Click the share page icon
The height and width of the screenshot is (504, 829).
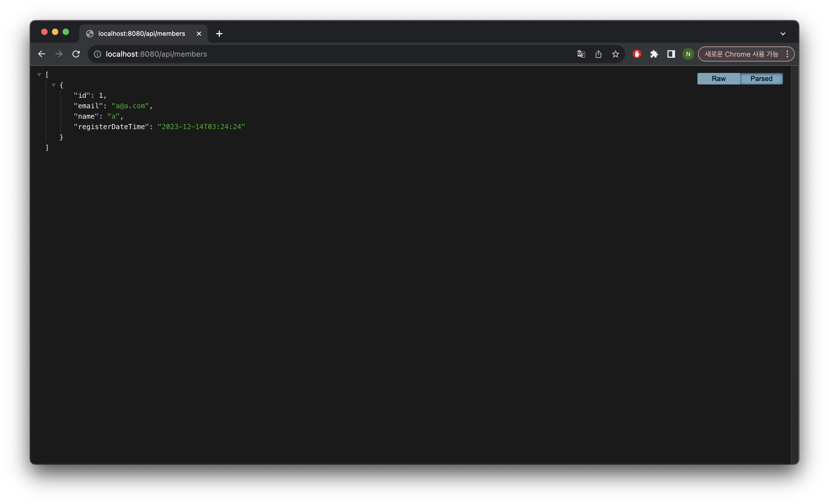tap(598, 54)
